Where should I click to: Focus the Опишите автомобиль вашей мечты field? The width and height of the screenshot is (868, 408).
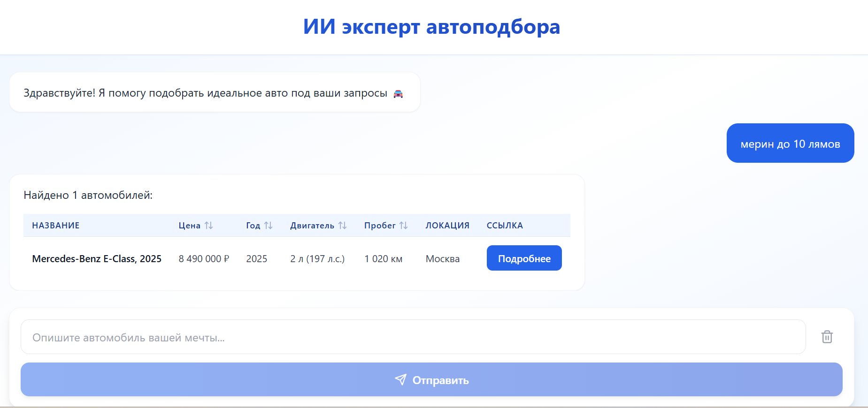click(x=413, y=337)
